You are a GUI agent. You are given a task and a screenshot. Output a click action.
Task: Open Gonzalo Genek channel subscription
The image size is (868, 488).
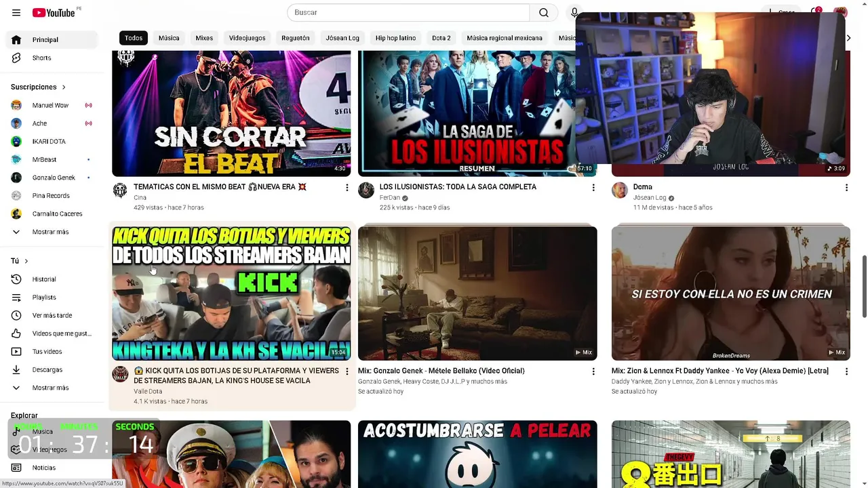tap(51, 178)
